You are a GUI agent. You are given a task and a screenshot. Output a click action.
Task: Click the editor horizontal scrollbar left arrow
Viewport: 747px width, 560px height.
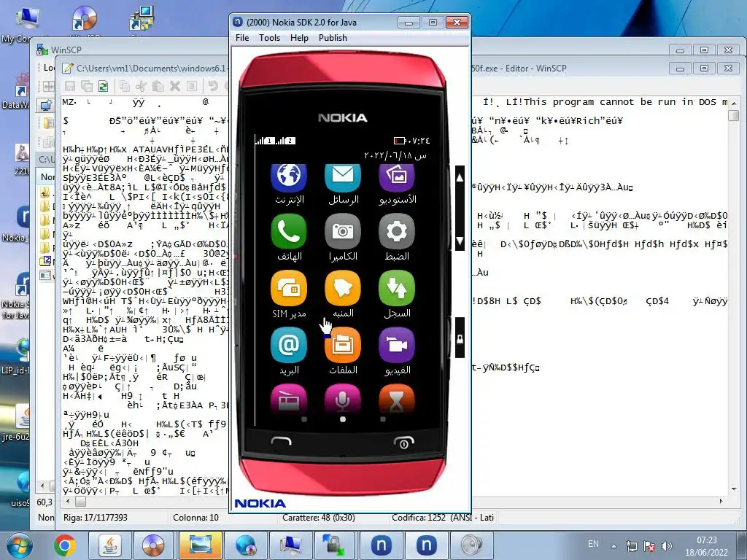click(x=68, y=501)
